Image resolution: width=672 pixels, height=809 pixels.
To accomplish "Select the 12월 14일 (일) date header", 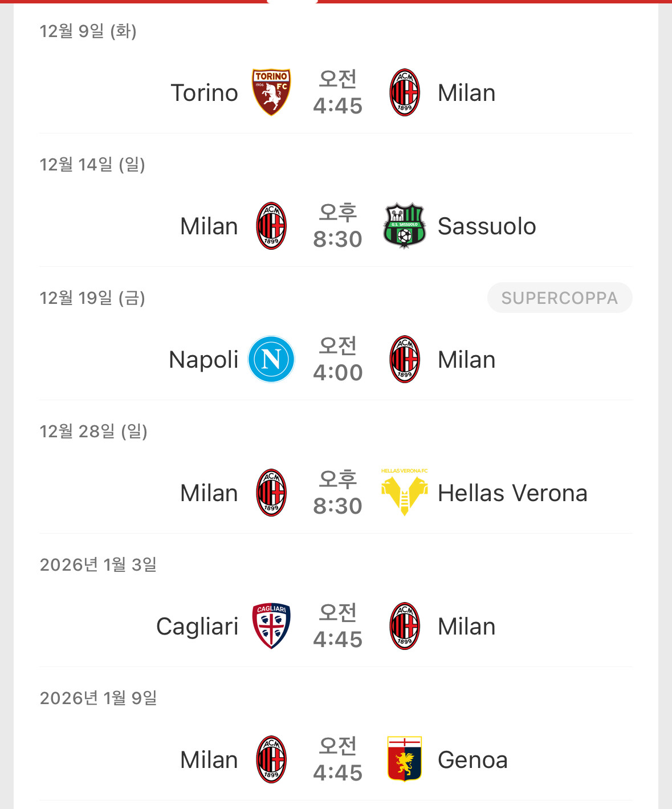I will [92, 165].
